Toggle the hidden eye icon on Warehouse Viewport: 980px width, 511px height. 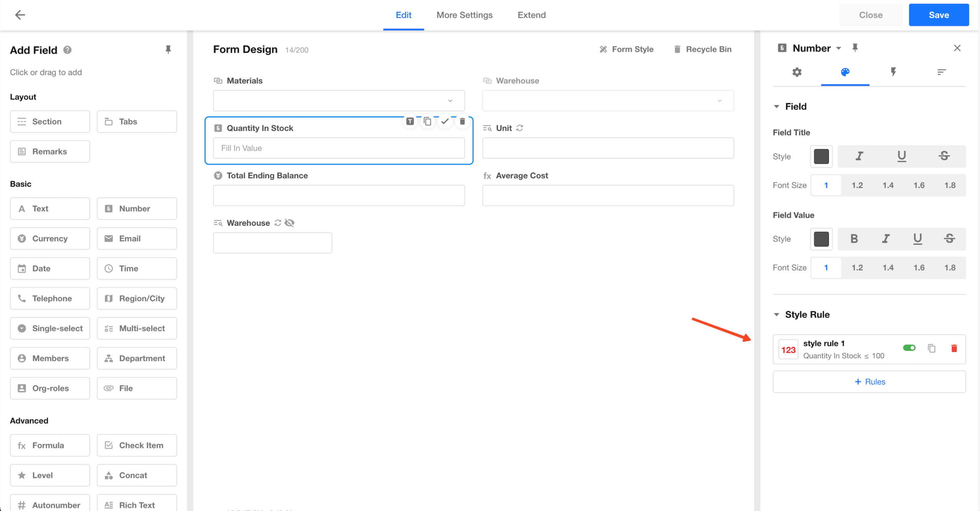[290, 223]
